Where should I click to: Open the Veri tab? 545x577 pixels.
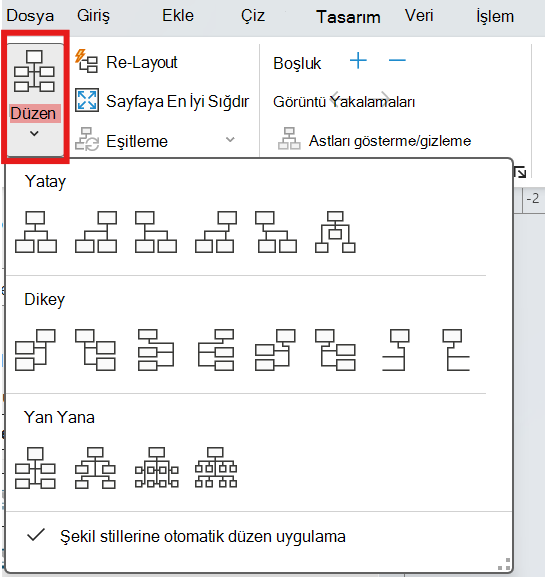pyautogui.click(x=419, y=16)
